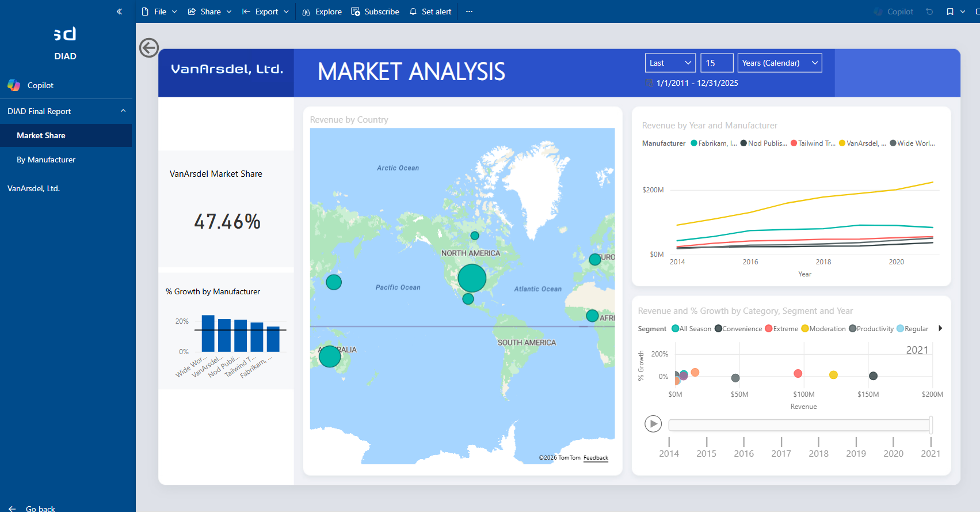Click the Canada map bubble
This screenshot has height=512, width=980.
475,236
